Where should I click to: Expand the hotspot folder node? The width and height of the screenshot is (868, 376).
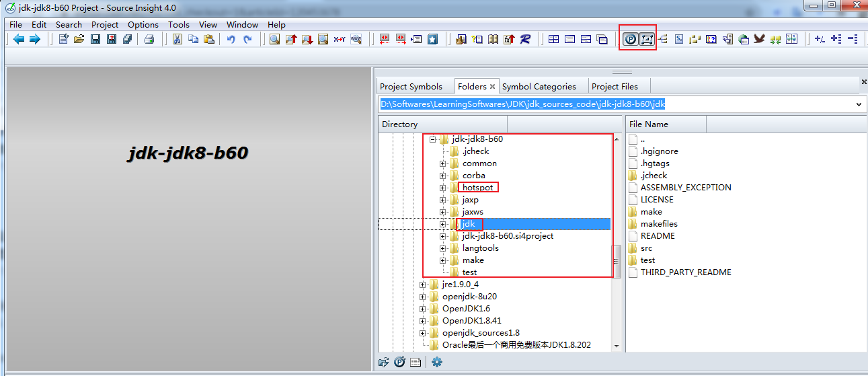tap(443, 188)
